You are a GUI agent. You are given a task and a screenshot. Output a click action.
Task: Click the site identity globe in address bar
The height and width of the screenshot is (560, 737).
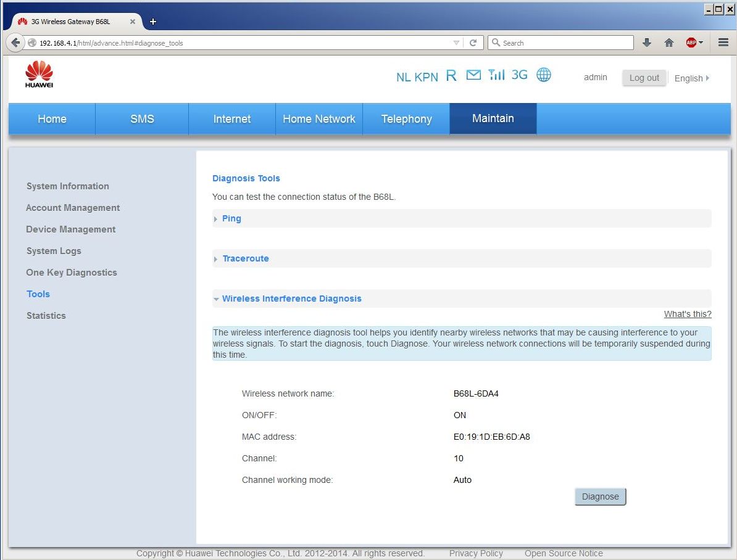click(32, 43)
